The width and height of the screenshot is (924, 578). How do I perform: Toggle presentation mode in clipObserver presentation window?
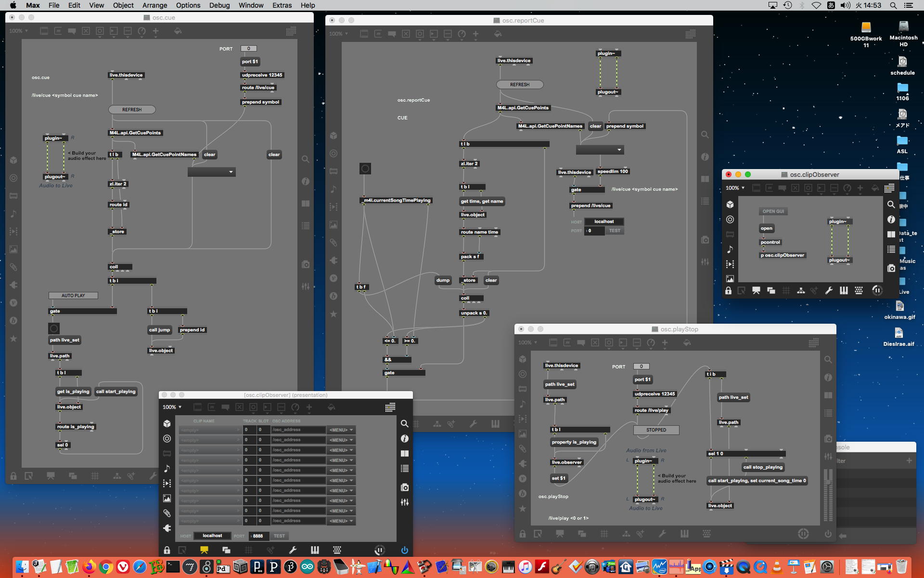204,550
